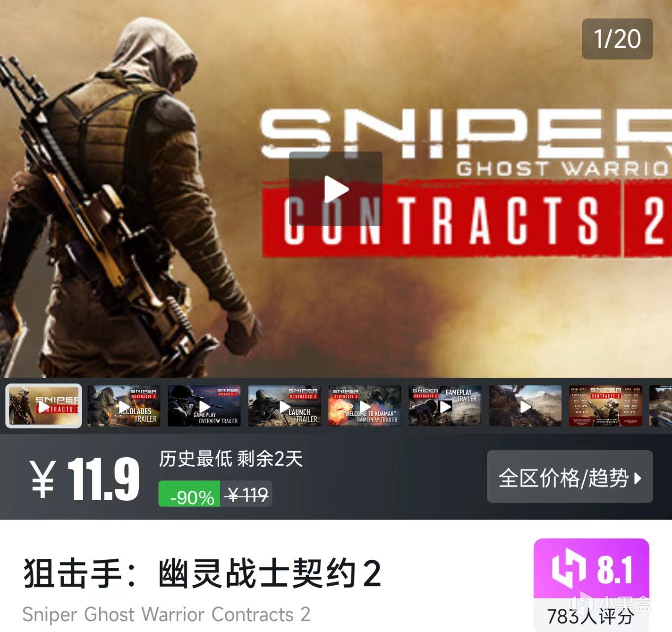The height and width of the screenshot is (632, 672).
Task: Play the main Sniper Contracts 2 video
Action: click(336, 189)
